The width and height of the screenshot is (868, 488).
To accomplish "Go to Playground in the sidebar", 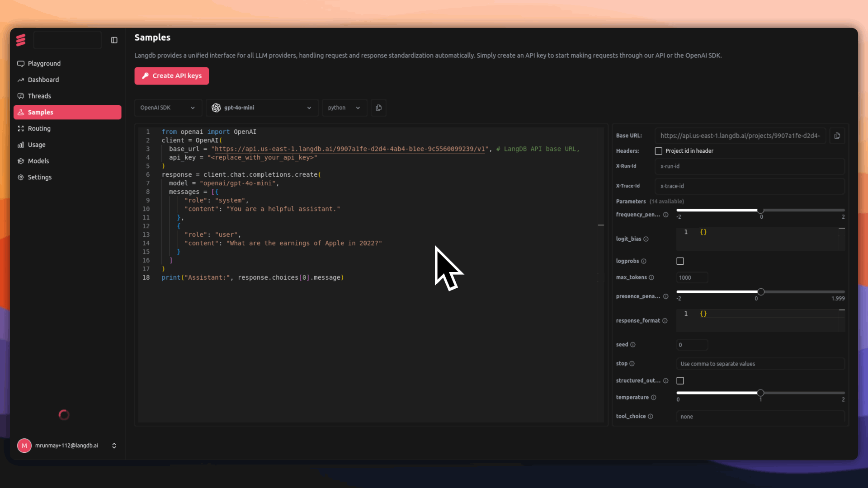I will click(x=44, y=64).
